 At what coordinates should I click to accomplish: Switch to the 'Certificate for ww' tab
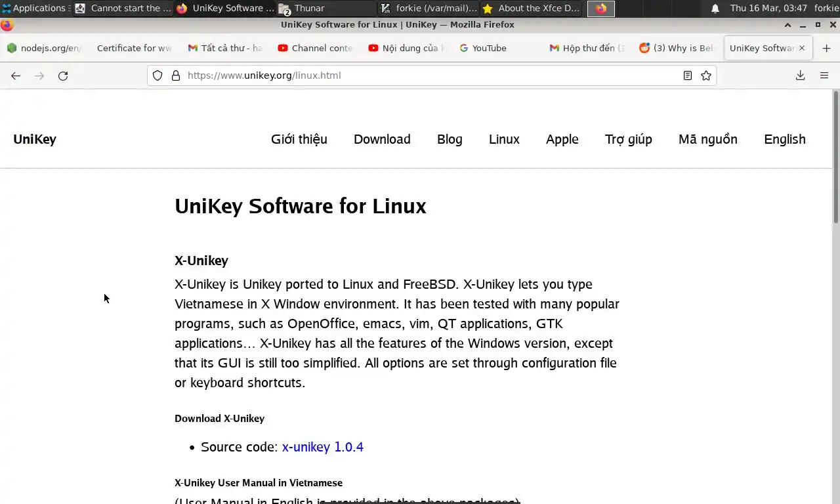coord(134,48)
